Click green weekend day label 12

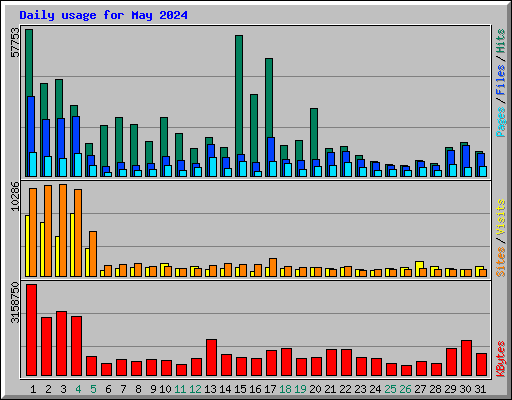[x=195, y=389]
